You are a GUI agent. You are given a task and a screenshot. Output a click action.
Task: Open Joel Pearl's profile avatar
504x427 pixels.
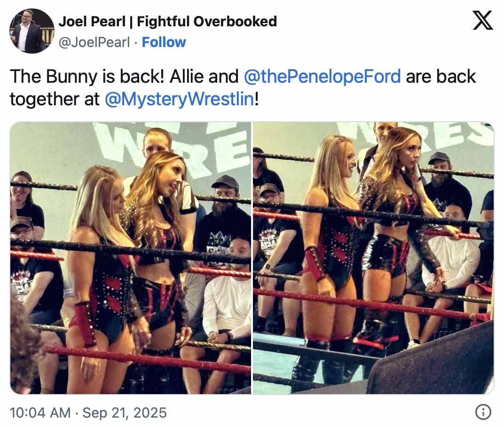32,31
